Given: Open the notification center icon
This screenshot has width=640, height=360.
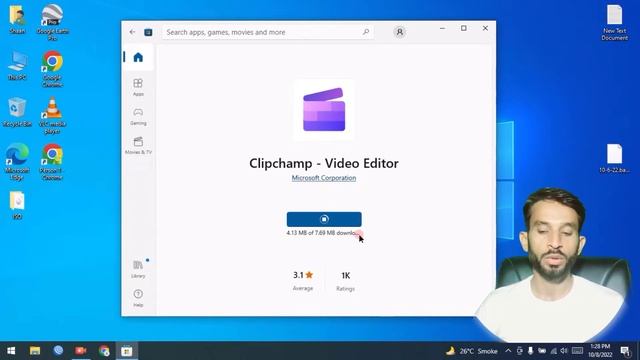Looking at the screenshot, I should 625,351.
